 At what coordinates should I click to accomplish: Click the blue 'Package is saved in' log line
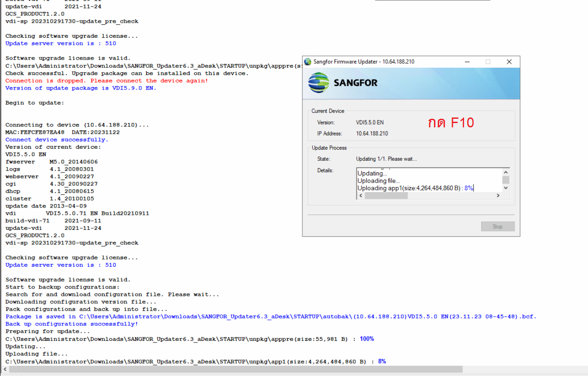click(x=271, y=316)
